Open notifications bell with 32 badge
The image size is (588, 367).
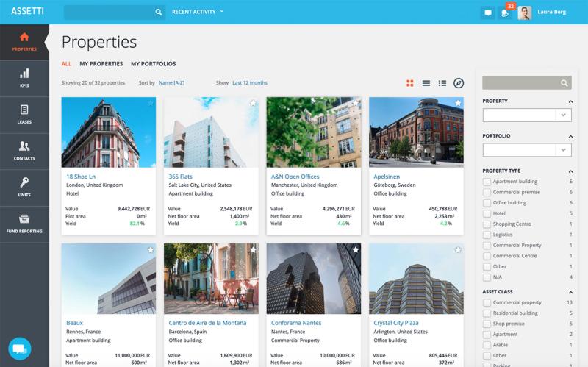tap(505, 13)
